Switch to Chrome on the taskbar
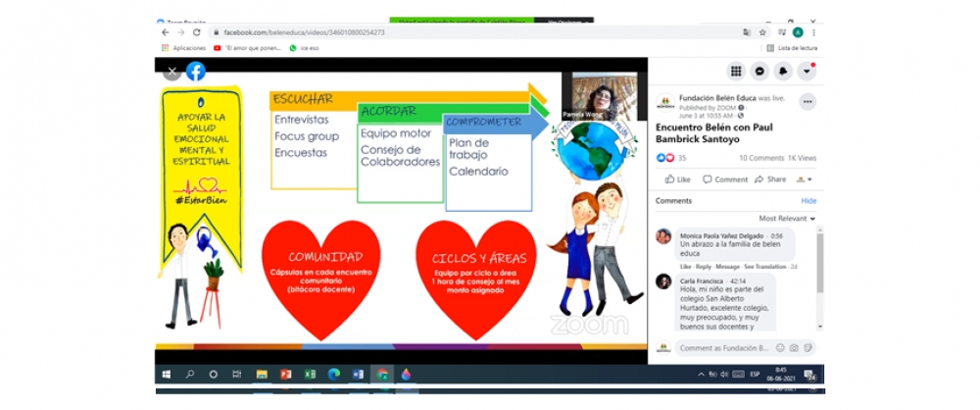 tap(382, 375)
